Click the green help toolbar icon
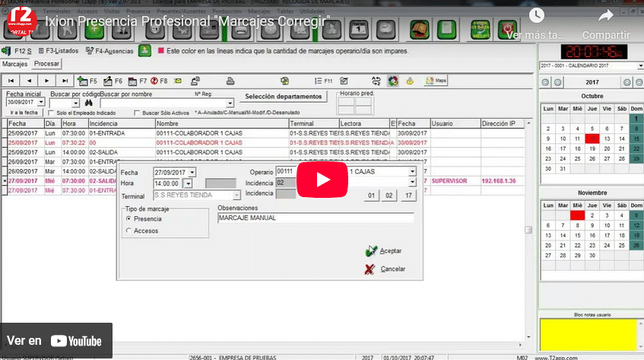Image resolution: width=644 pixels, height=360 pixels. click(x=481, y=30)
